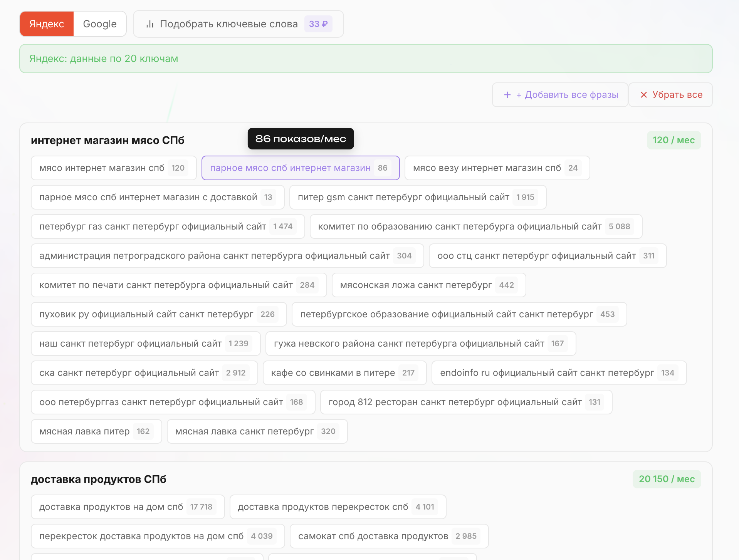Click heading интернет магазин мясо СПб

107,140
